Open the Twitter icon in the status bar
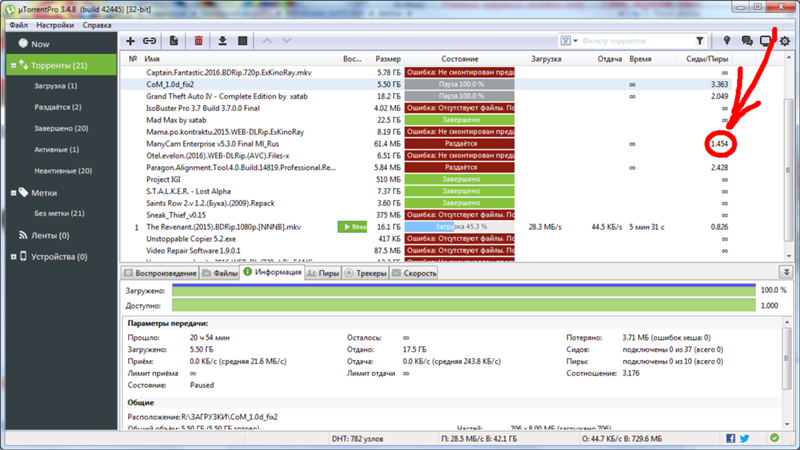 [744, 438]
